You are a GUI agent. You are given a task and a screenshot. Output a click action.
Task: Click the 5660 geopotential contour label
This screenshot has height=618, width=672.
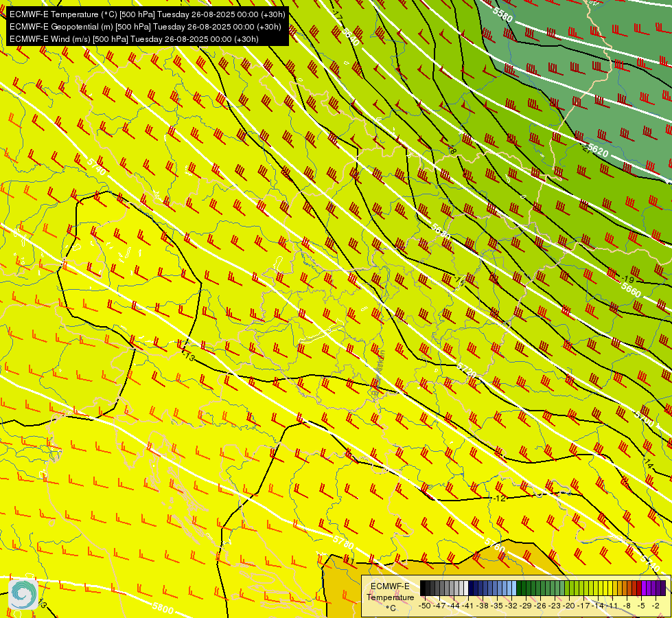631,290
